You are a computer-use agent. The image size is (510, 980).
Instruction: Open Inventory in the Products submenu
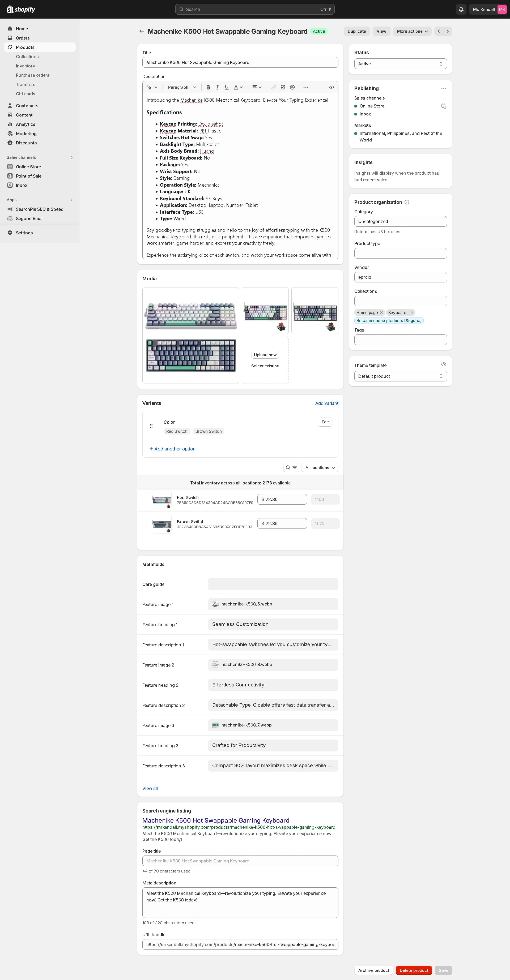[25, 66]
